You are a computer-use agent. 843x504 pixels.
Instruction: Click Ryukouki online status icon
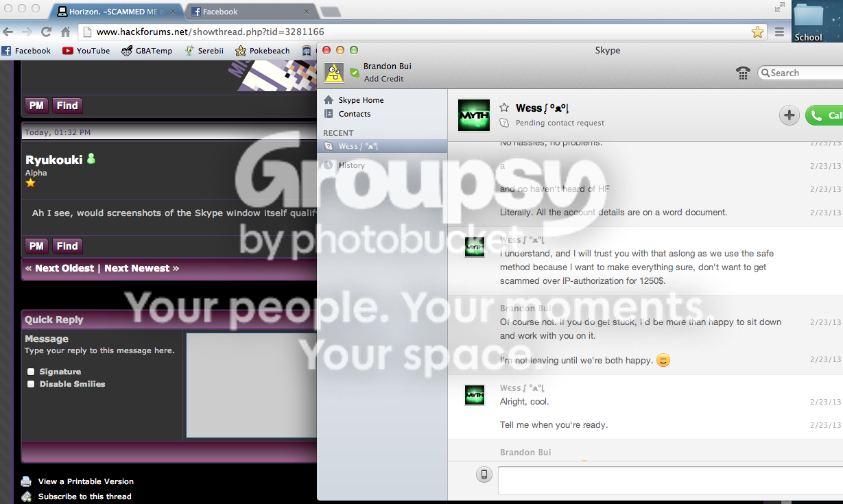click(91, 159)
